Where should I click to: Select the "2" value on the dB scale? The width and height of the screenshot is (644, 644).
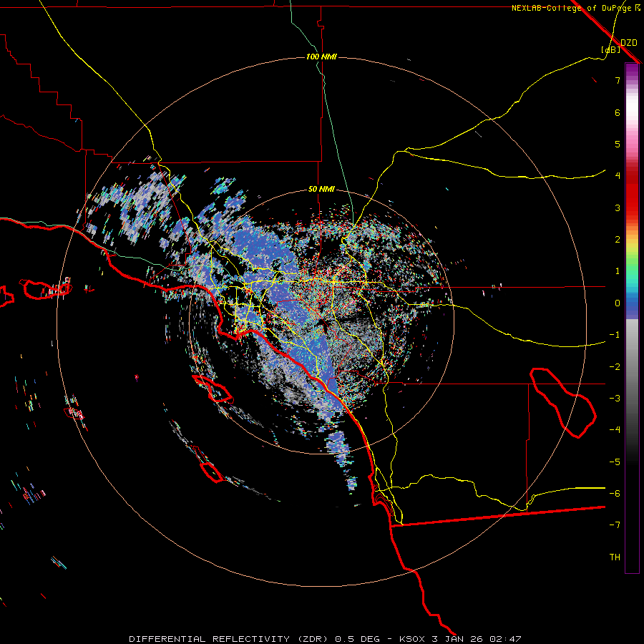click(618, 240)
